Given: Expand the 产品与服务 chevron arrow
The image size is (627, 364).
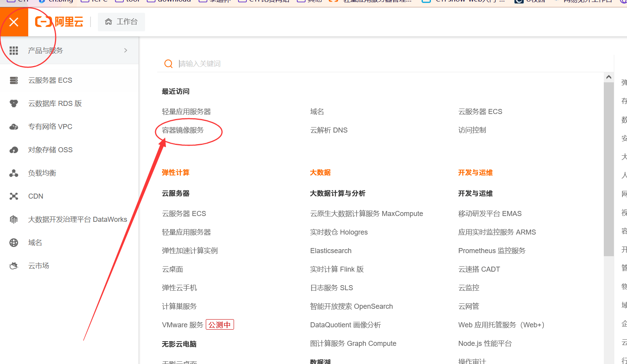Looking at the screenshot, I should (126, 50).
